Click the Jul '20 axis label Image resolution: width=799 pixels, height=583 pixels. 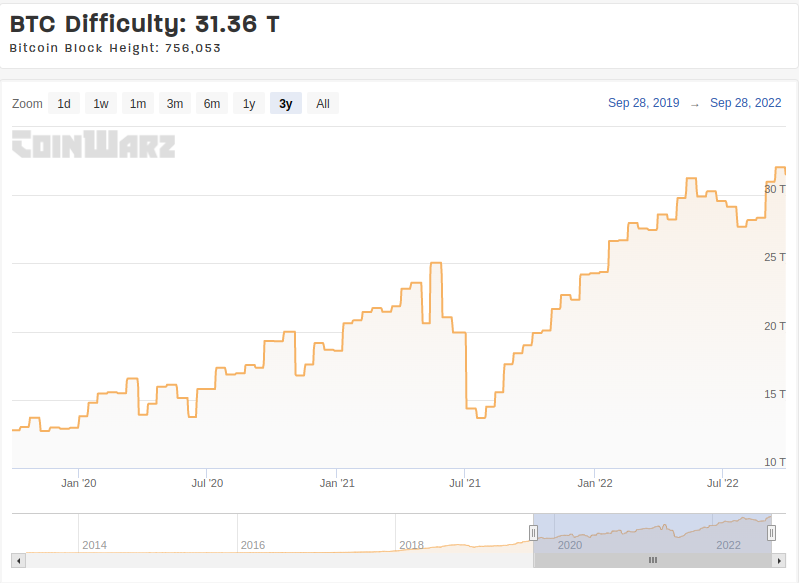point(207,483)
